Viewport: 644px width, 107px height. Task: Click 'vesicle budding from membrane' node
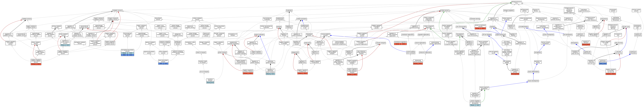411,53
